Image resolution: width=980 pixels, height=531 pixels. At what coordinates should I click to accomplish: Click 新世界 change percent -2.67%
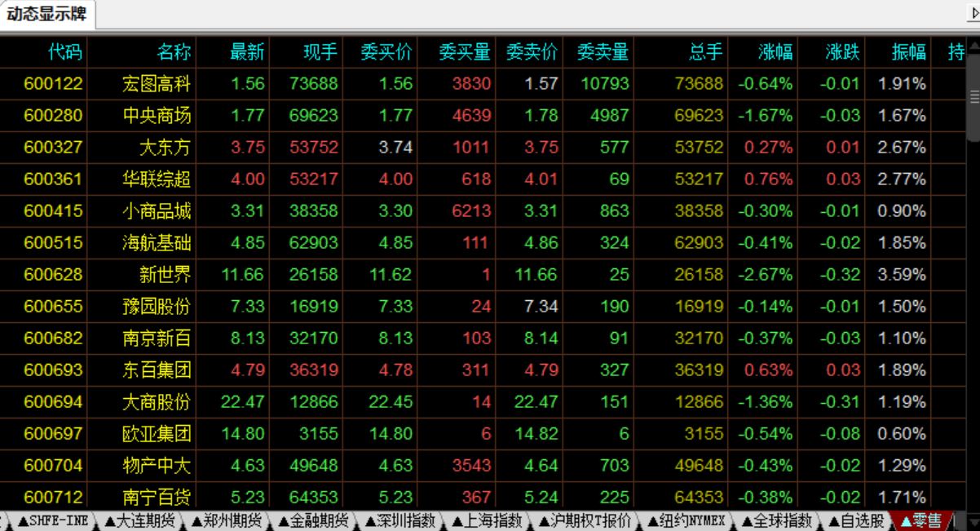(x=765, y=275)
